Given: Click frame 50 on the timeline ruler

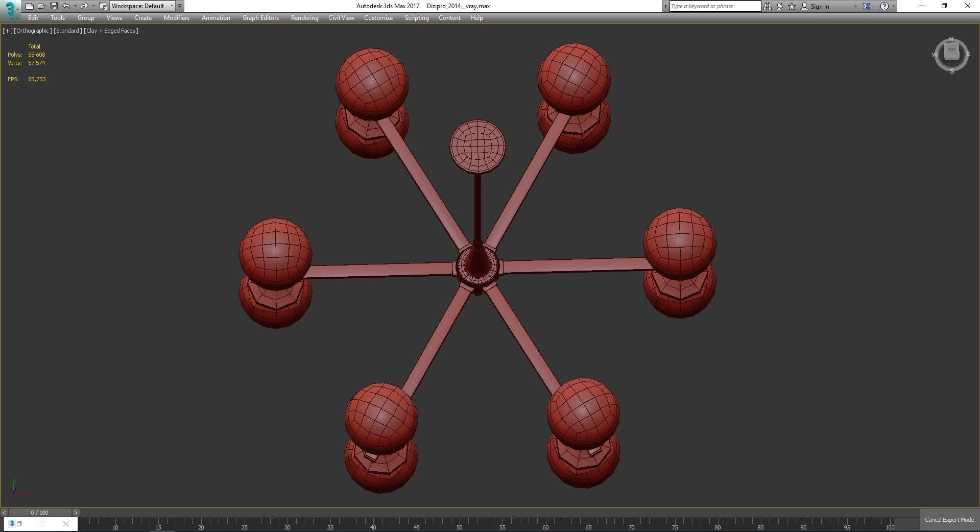Looking at the screenshot, I should (460, 527).
